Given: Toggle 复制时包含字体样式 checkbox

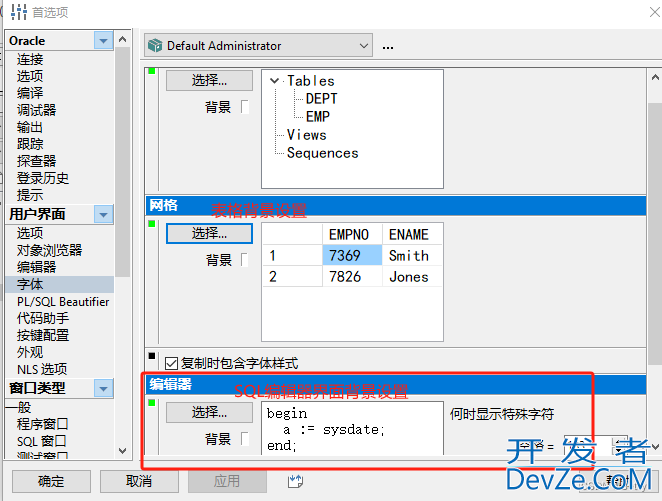Looking at the screenshot, I should click(x=171, y=363).
